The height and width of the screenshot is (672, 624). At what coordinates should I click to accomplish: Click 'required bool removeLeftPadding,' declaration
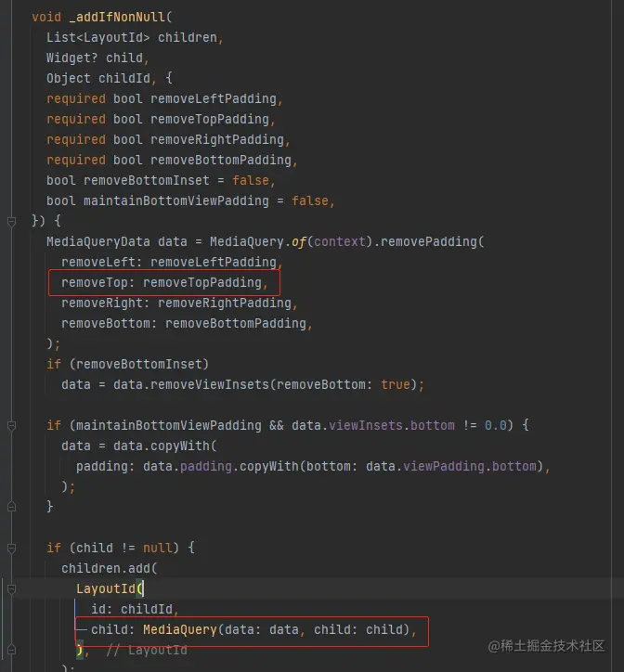[164, 99]
